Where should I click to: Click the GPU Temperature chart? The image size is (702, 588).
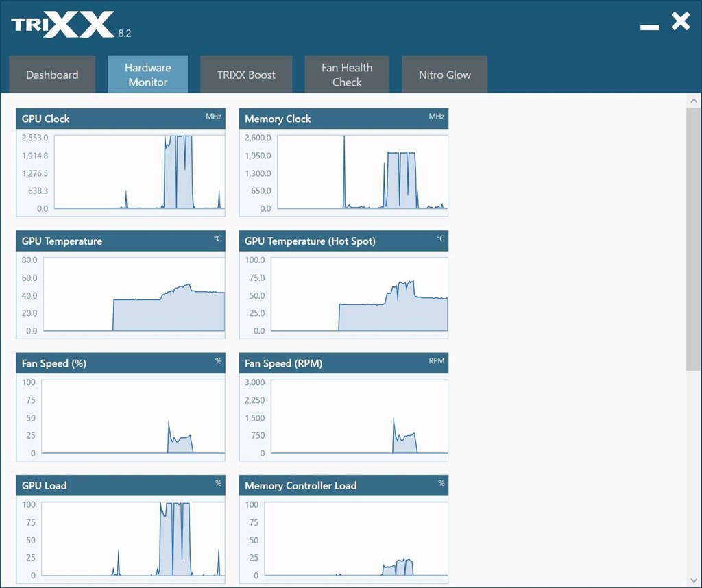click(x=134, y=294)
